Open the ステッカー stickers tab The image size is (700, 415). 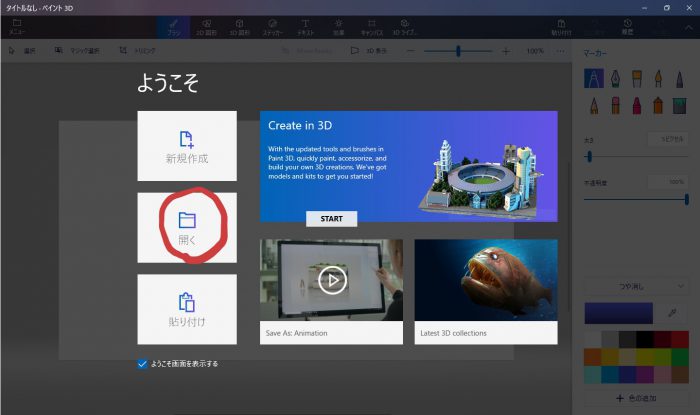point(272,27)
